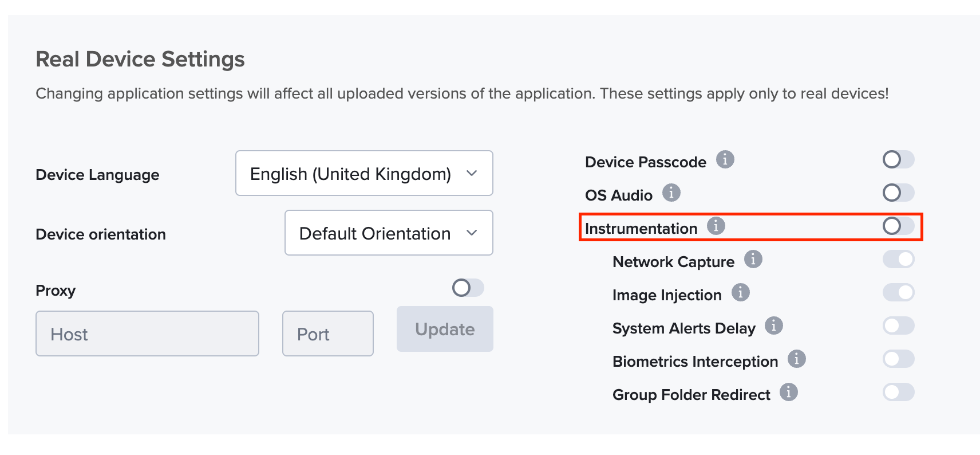Click the Network Capture info icon
The width and height of the screenshot is (980, 455).
click(x=753, y=259)
